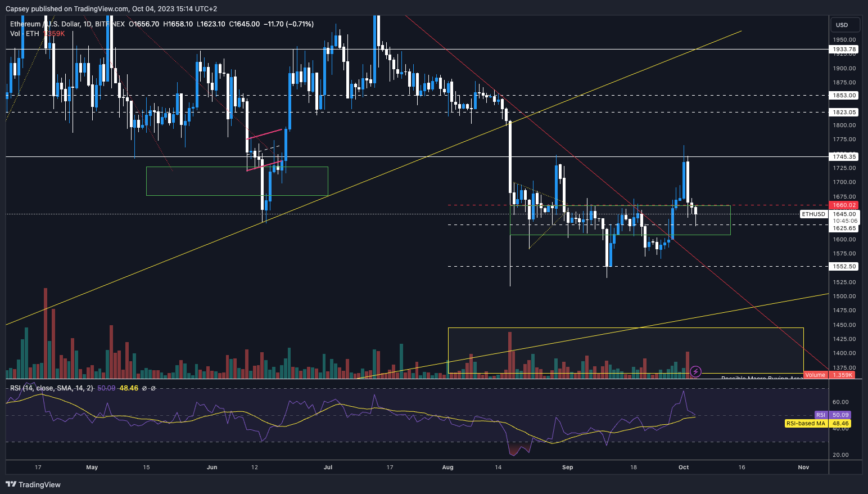
Task: Select the −11.70 (−0.71%) change value
Action: [288, 24]
